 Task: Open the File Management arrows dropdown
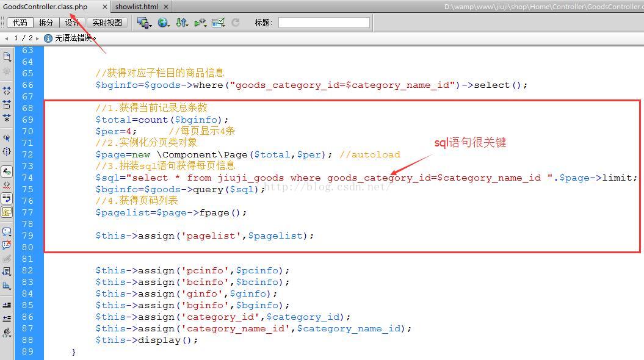(x=182, y=23)
